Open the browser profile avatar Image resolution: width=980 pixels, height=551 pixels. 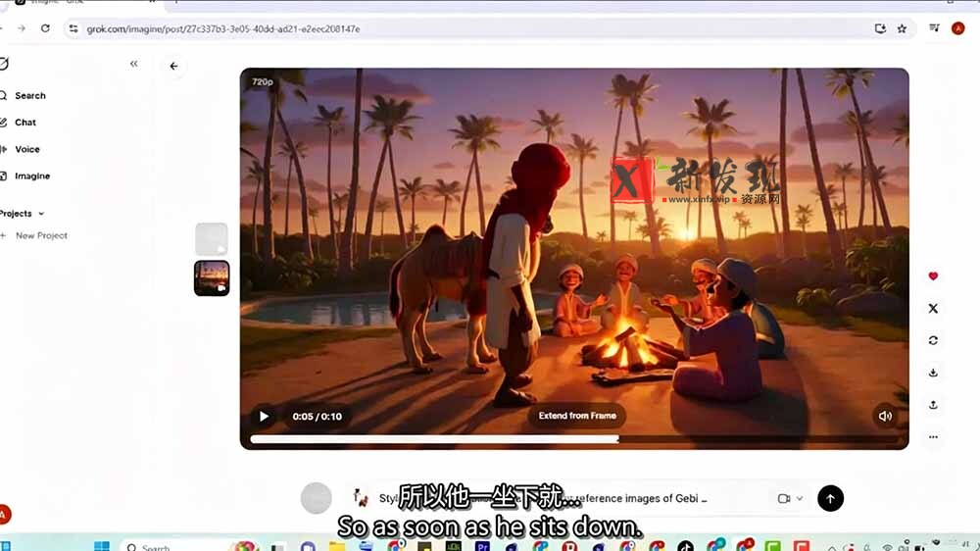tap(957, 28)
